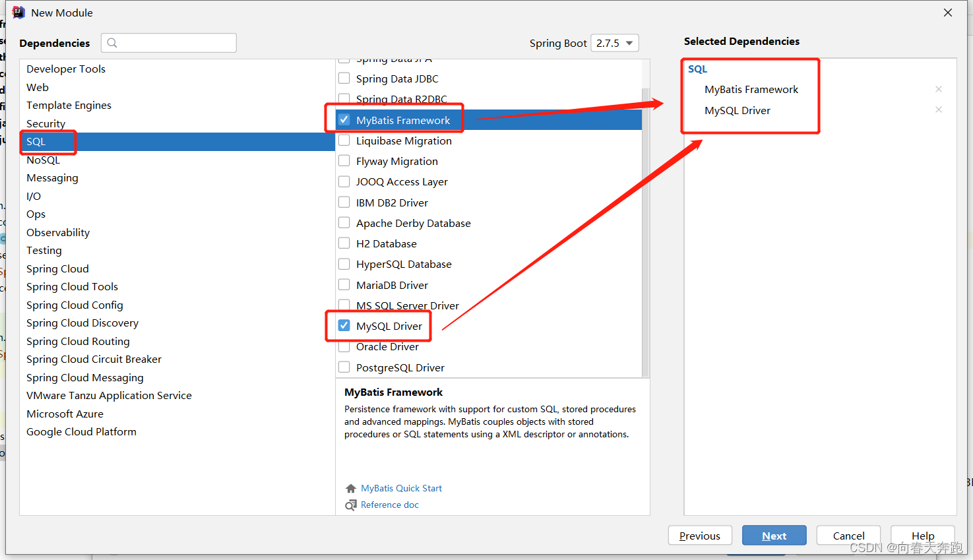Enable the JOOQ Access Layer checkbox
This screenshot has width=973, height=560.
pyautogui.click(x=344, y=181)
